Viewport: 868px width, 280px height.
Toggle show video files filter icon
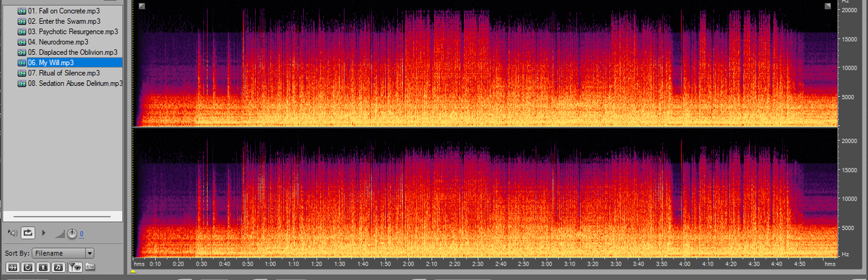click(x=43, y=267)
